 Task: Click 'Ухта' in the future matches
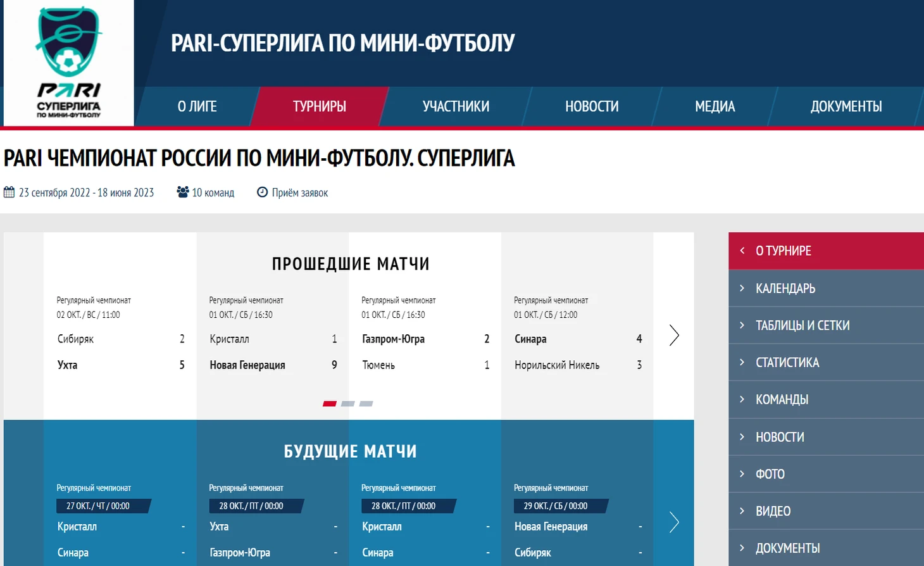tap(219, 526)
